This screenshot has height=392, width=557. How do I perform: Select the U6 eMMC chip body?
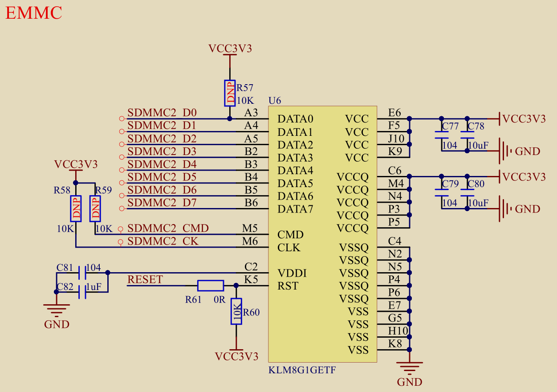tap(323, 234)
